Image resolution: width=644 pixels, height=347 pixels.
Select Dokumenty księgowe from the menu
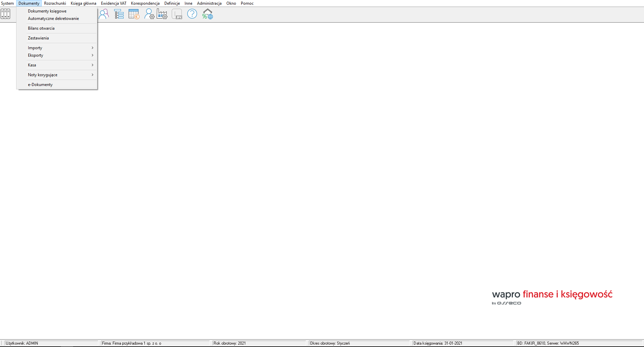tap(57, 11)
